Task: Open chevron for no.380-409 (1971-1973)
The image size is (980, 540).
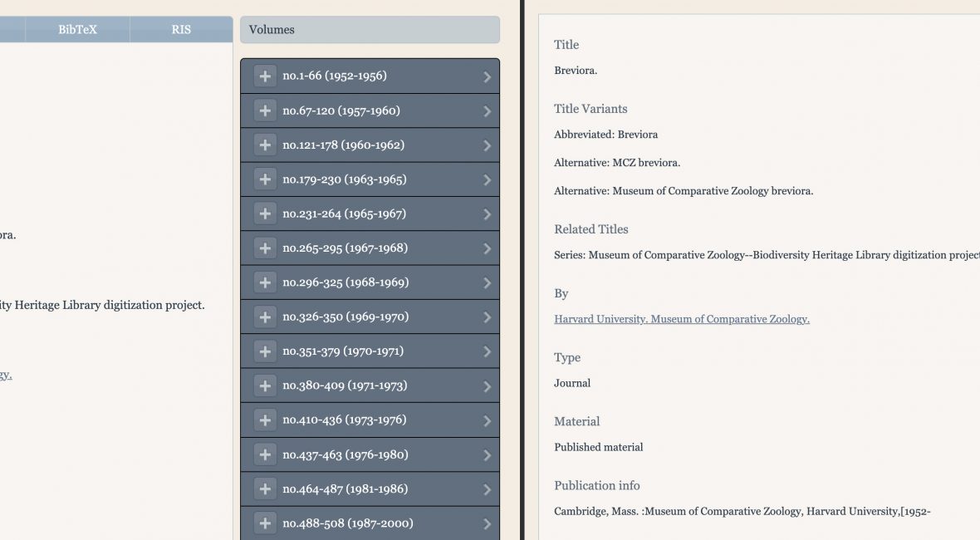Action: click(487, 386)
